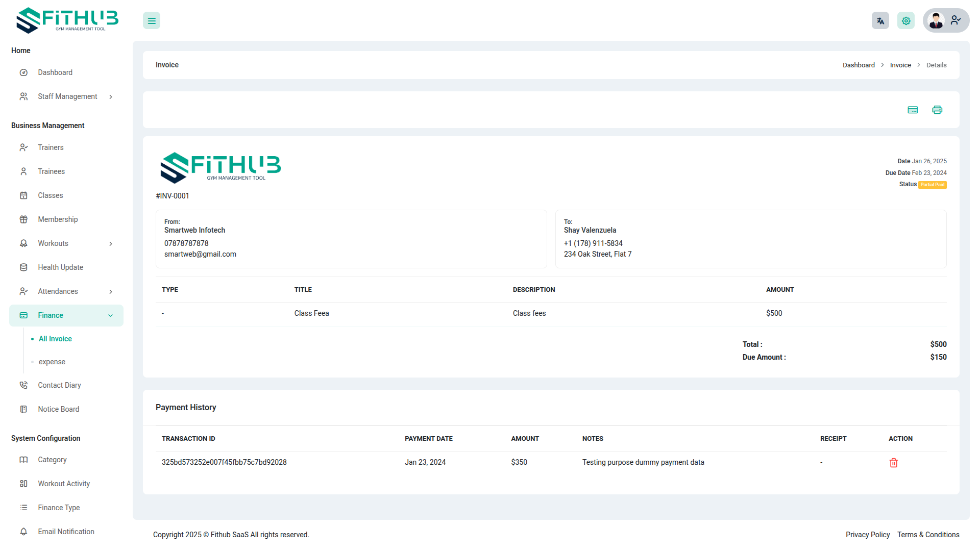The image size is (980, 551).
Task: Go to Membership page
Action: click(58, 219)
